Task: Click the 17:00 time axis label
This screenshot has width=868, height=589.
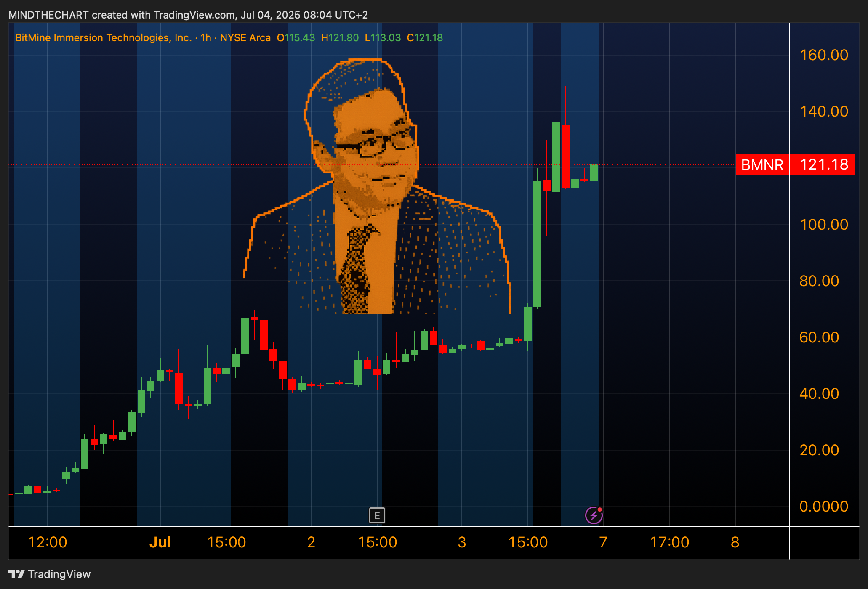Action: coord(669,542)
